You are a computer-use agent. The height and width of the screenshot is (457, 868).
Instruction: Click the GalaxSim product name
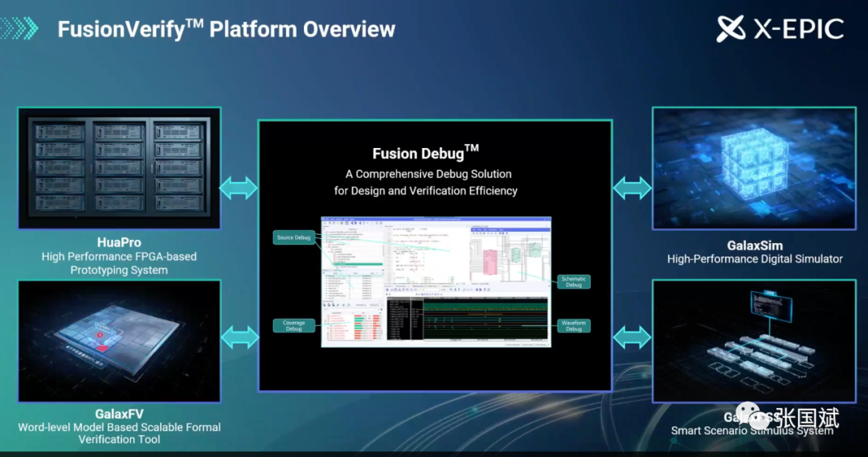click(755, 245)
